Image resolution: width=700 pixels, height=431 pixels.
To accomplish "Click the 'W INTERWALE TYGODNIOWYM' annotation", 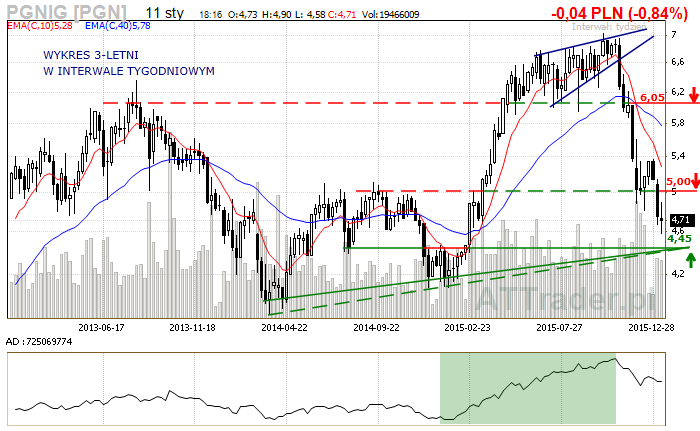I will [129, 71].
